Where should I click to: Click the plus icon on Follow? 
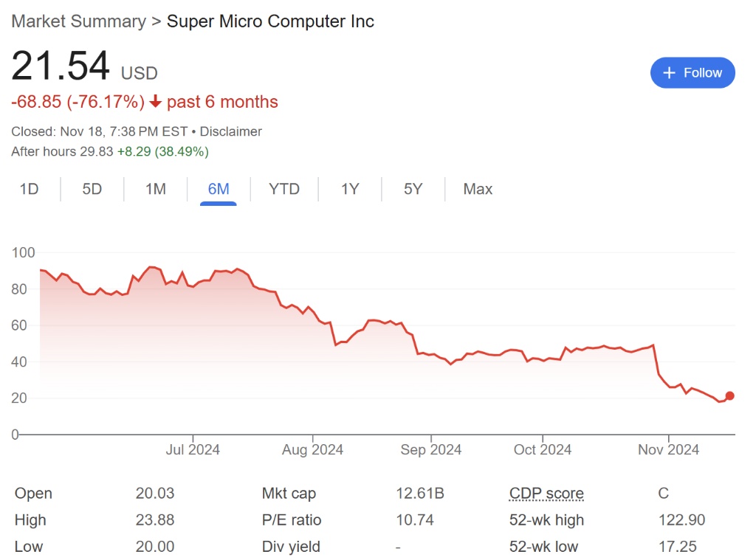[x=670, y=72]
